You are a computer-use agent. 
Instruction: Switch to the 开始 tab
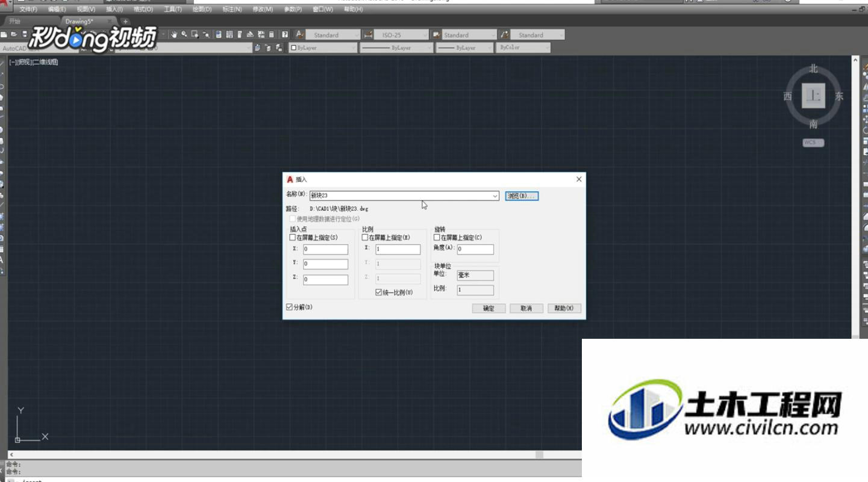[x=15, y=22]
